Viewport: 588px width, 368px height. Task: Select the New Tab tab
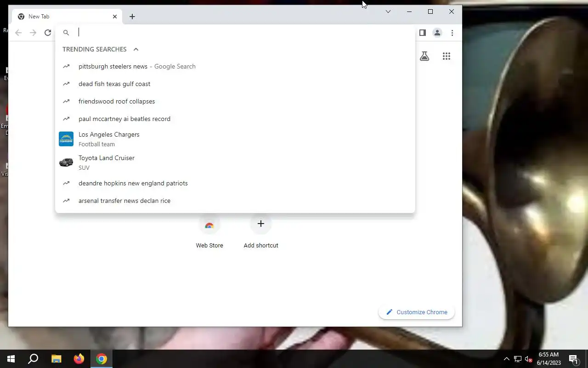click(67, 17)
